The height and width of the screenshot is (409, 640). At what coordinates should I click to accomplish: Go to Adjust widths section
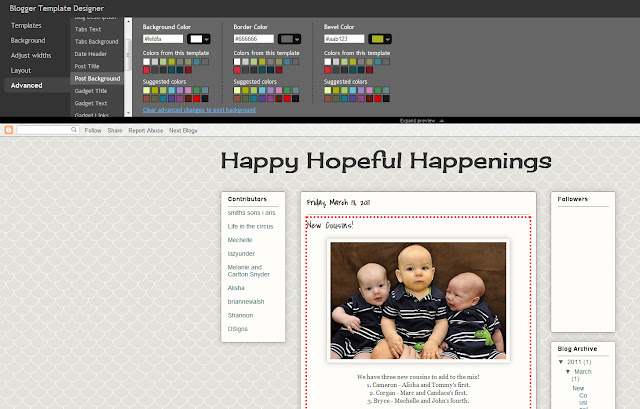[31, 56]
